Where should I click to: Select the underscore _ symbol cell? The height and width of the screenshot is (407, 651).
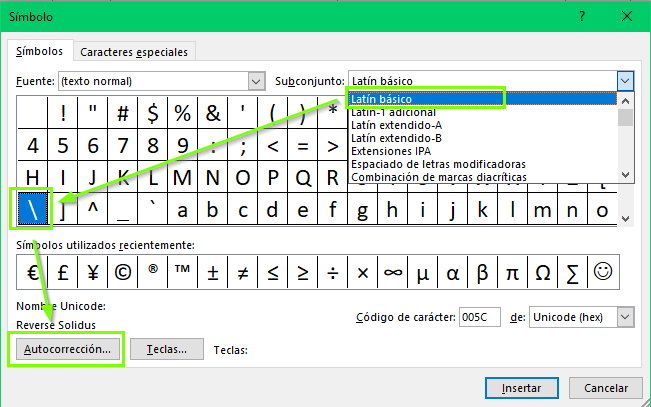pos(122,208)
